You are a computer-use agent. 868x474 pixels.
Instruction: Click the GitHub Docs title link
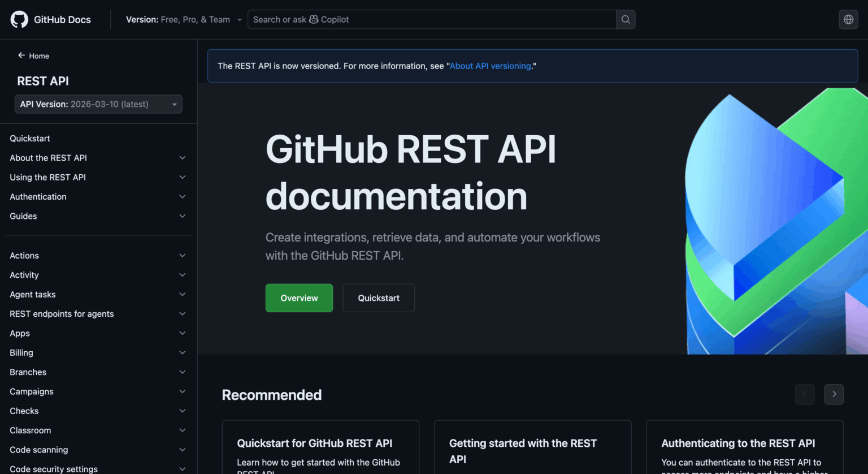click(x=62, y=19)
